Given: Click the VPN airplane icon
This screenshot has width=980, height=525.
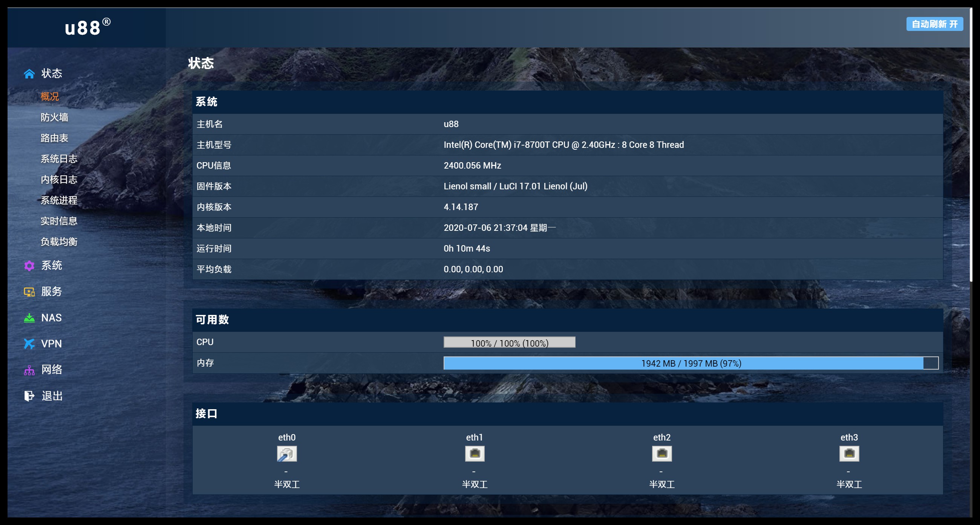Looking at the screenshot, I should tap(29, 344).
